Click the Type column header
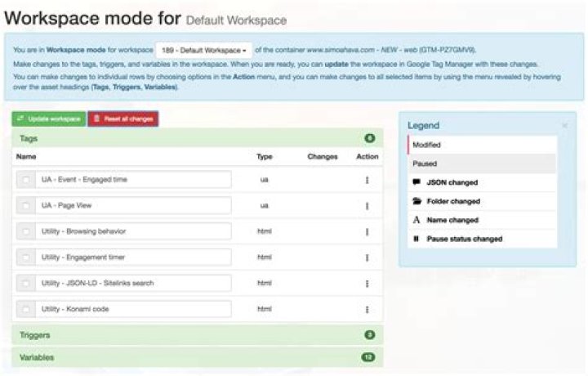Image resolution: width=588 pixels, height=376 pixels. tap(265, 156)
